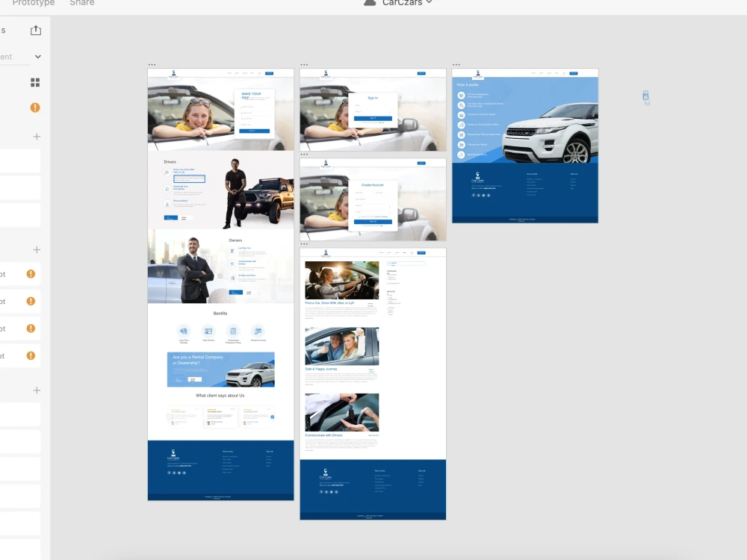Select the How it works artboard title handle
The image size is (747, 560).
456,64
